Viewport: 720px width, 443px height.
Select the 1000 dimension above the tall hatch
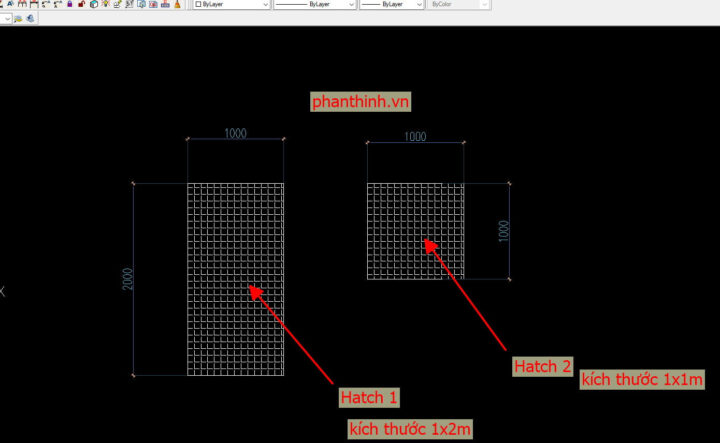(x=235, y=134)
